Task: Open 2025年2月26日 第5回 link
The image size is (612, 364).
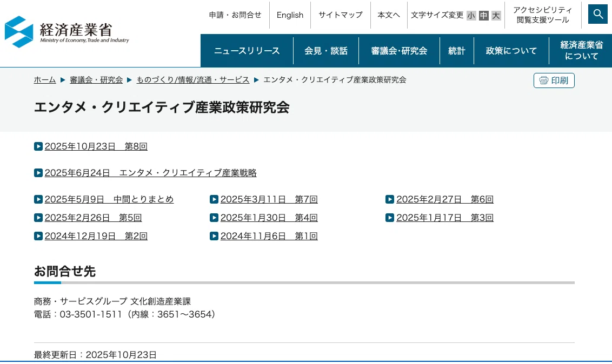Action: (x=93, y=218)
